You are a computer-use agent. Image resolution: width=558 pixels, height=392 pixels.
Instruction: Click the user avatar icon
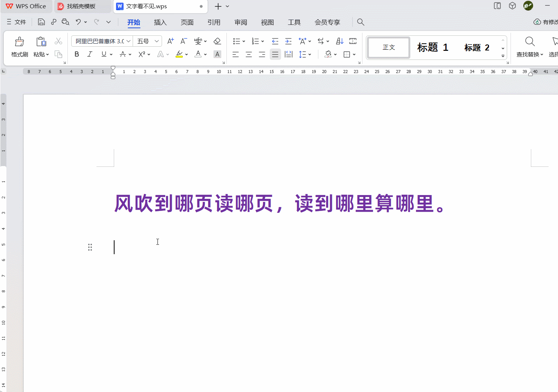(528, 6)
